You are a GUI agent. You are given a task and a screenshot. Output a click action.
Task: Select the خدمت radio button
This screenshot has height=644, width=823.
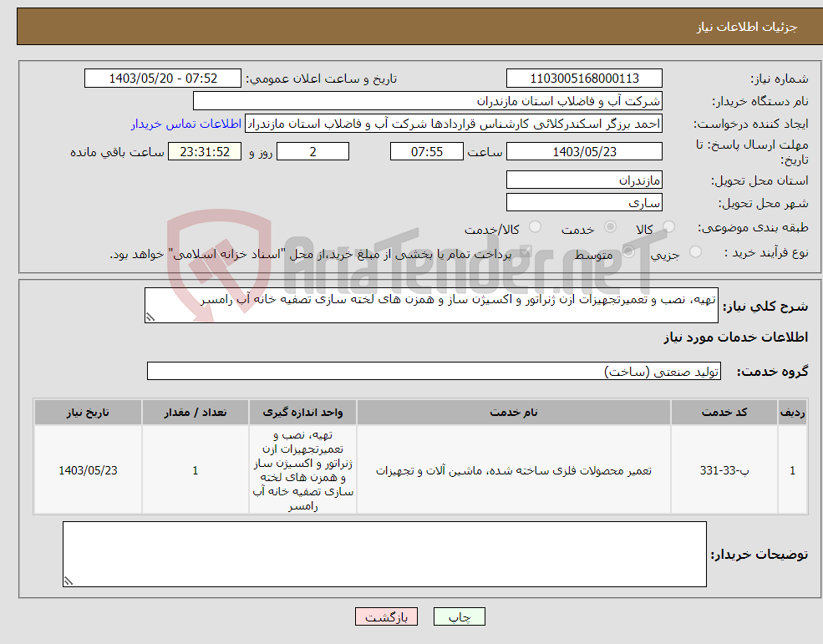pyautogui.click(x=610, y=226)
